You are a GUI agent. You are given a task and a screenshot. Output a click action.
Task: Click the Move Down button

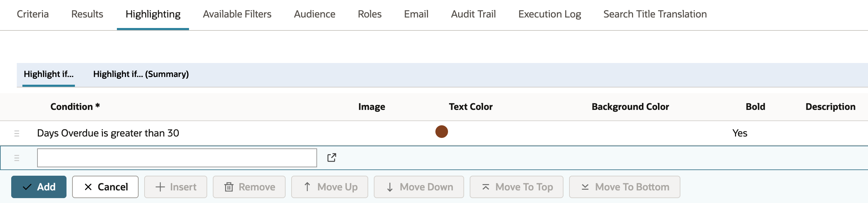click(x=419, y=187)
